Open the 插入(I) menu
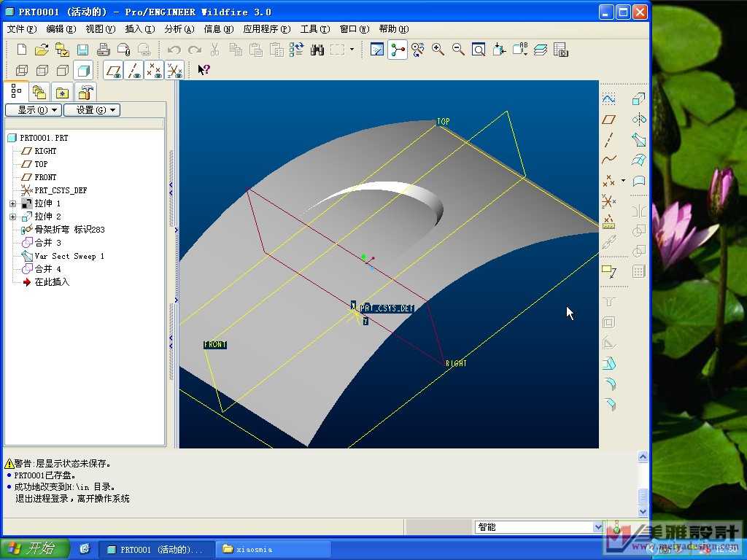 140,29
